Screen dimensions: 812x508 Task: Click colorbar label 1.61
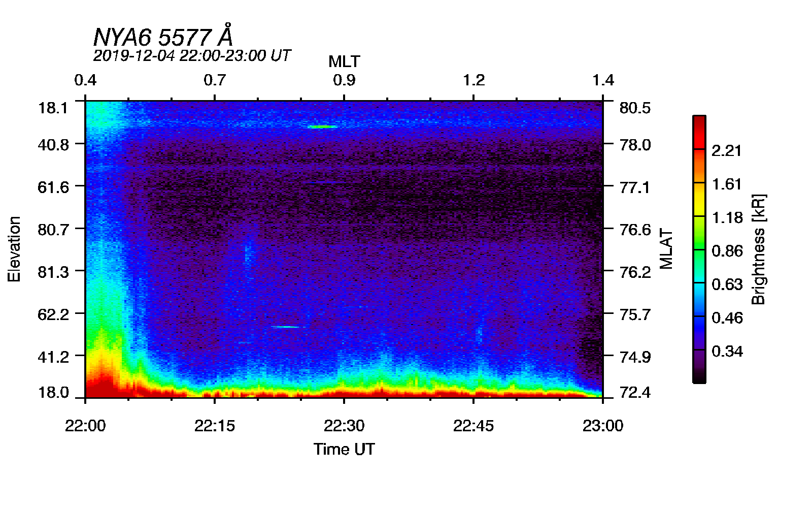(727, 184)
